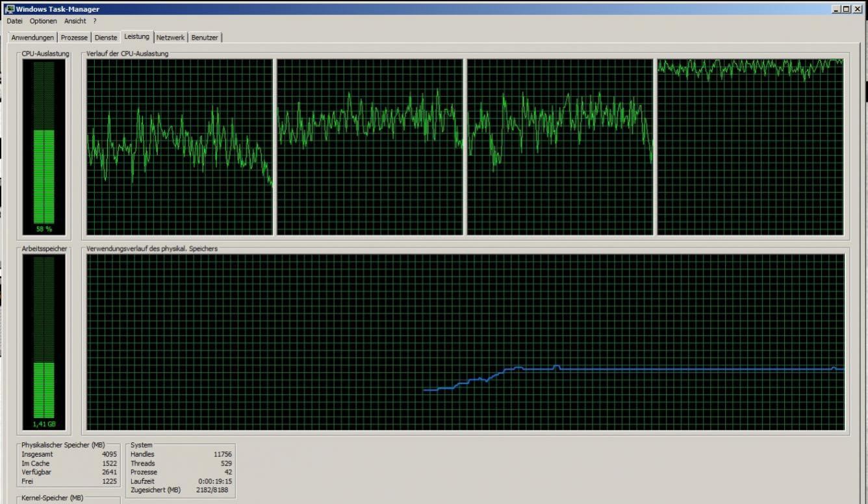Open the Ansicht menu

(75, 21)
